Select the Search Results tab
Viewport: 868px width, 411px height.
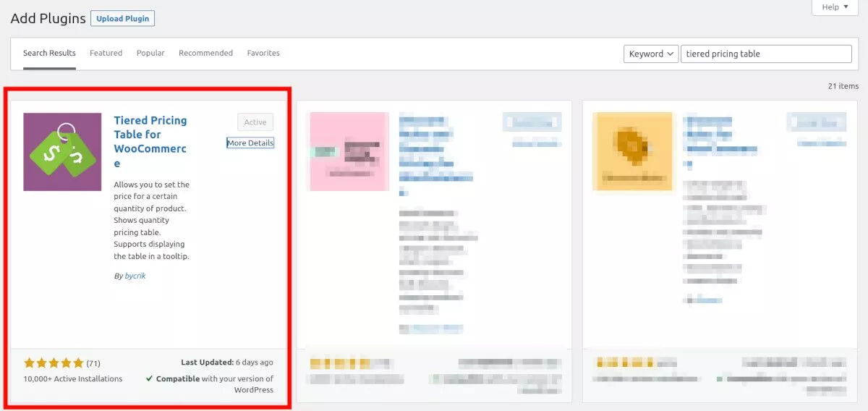(49, 54)
